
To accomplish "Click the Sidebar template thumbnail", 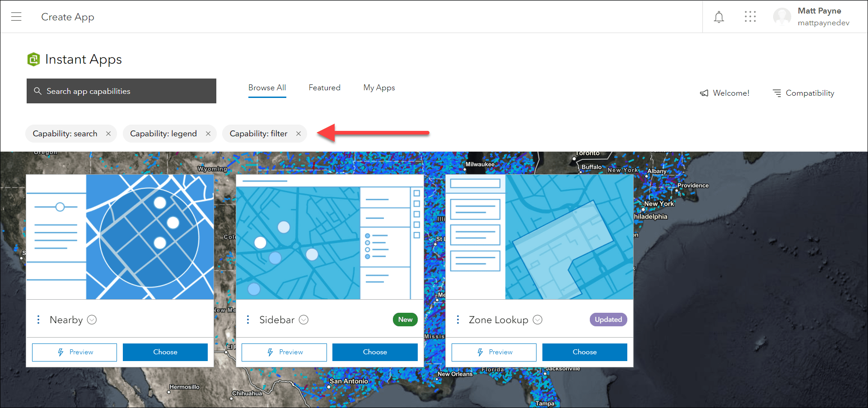I will click(330, 237).
